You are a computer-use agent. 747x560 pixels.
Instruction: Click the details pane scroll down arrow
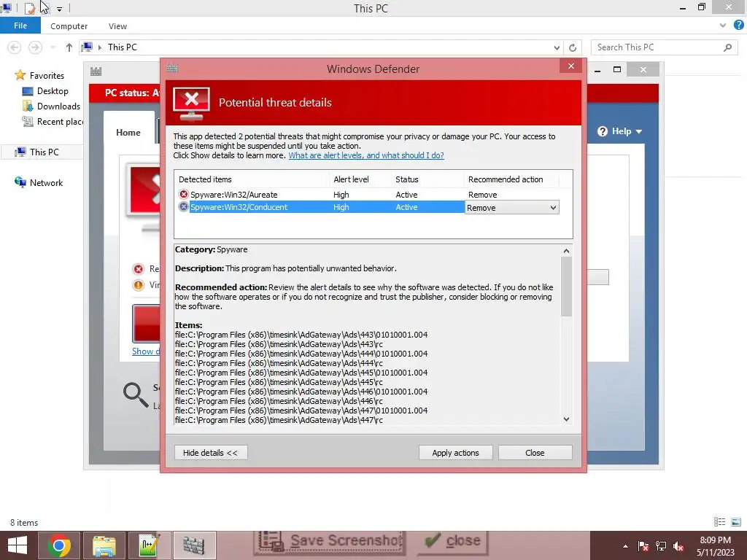click(x=566, y=419)
